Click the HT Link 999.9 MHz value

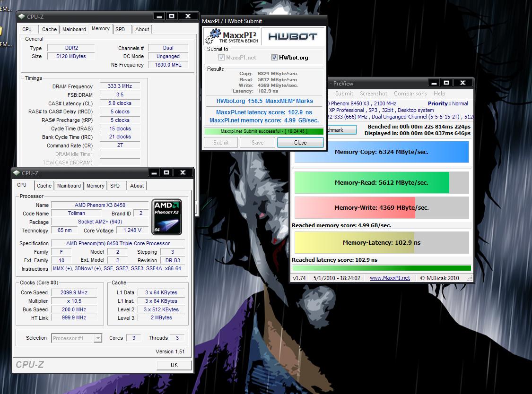pos(74,318)
